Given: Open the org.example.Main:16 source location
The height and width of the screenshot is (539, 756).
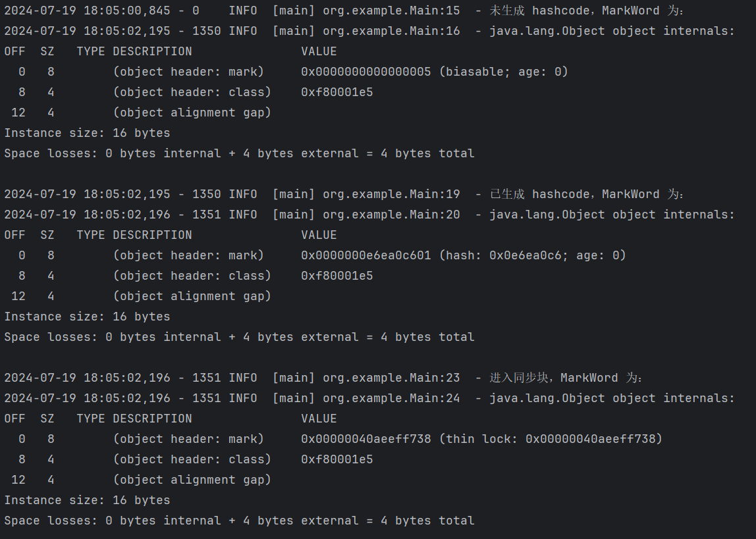Looking at the screenshot, I should point(391,31).
